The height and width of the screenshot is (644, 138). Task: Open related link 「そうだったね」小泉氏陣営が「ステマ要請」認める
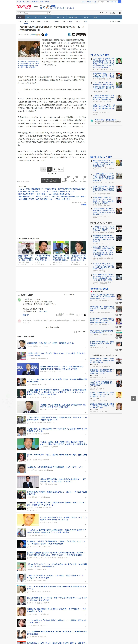click(51, 189)
